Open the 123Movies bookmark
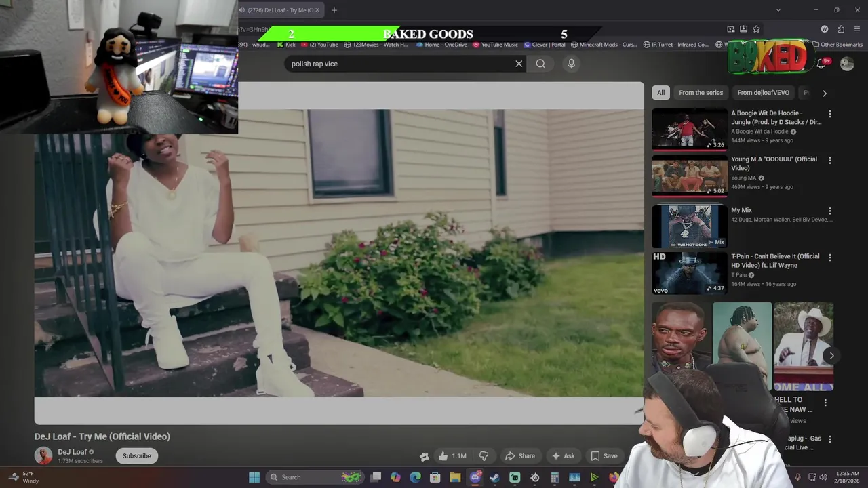868x488 pixels. 376,45
